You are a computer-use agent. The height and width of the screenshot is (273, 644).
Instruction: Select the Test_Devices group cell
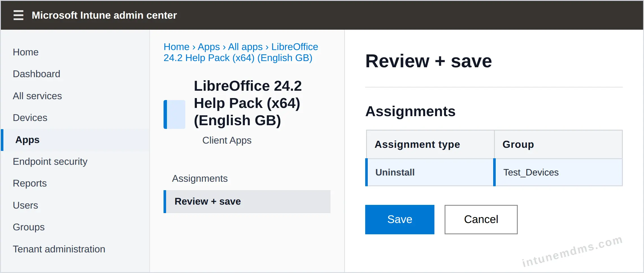(558, 172)
